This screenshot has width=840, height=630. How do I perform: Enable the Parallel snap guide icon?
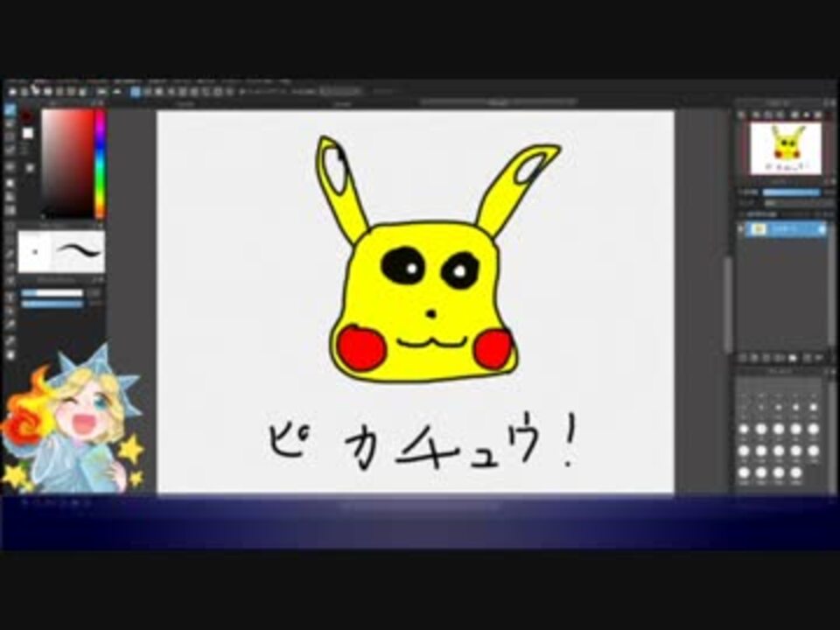click(147, 92)
